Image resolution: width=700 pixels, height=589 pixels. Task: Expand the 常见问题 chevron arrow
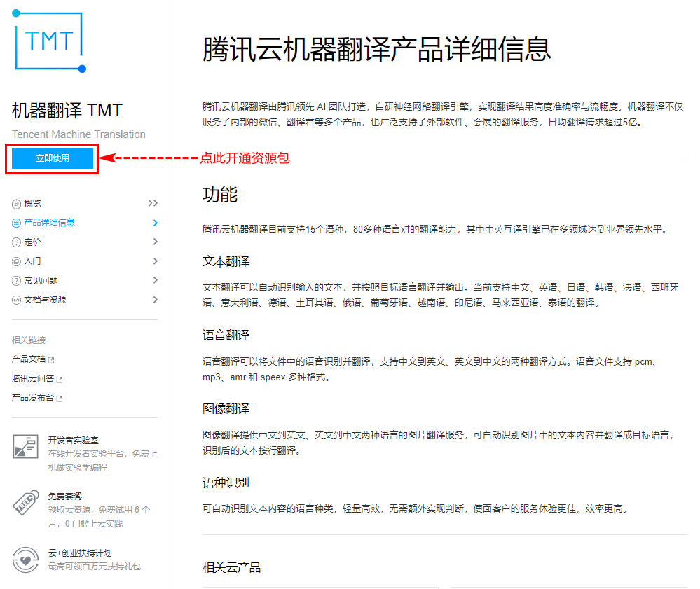pyautogui.click(x=155, y=279)
